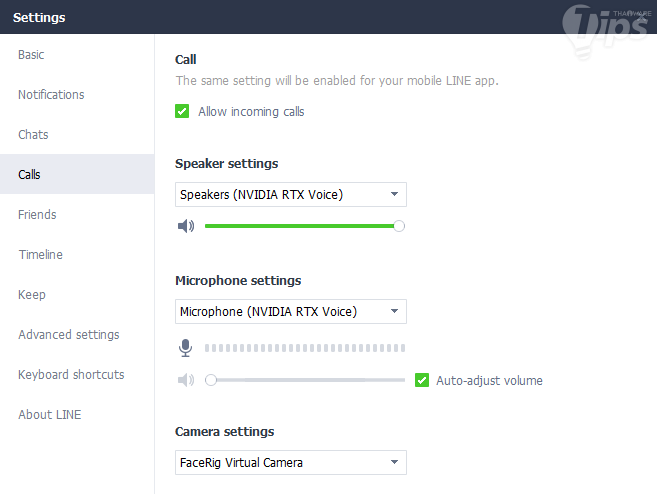The width and height of the screenshot is (657, 494).
Task: Open the Friends settings section
Action: pos(77,214)
